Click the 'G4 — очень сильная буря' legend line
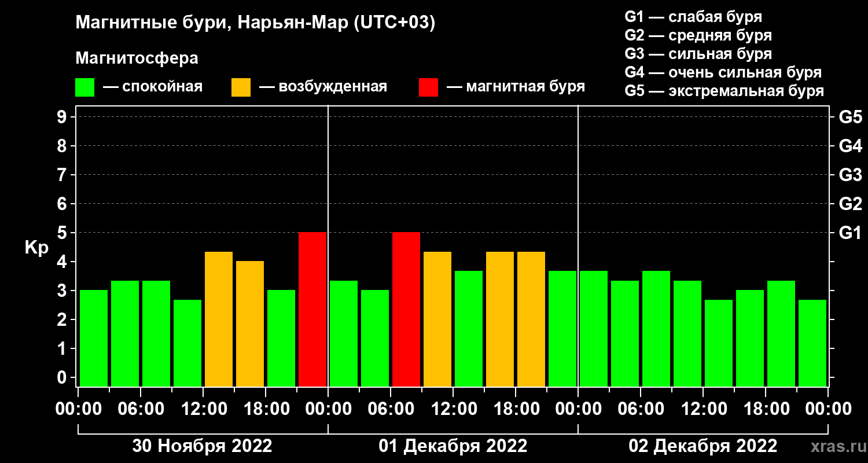Viewport: 868px width, 463px height. 723,72
